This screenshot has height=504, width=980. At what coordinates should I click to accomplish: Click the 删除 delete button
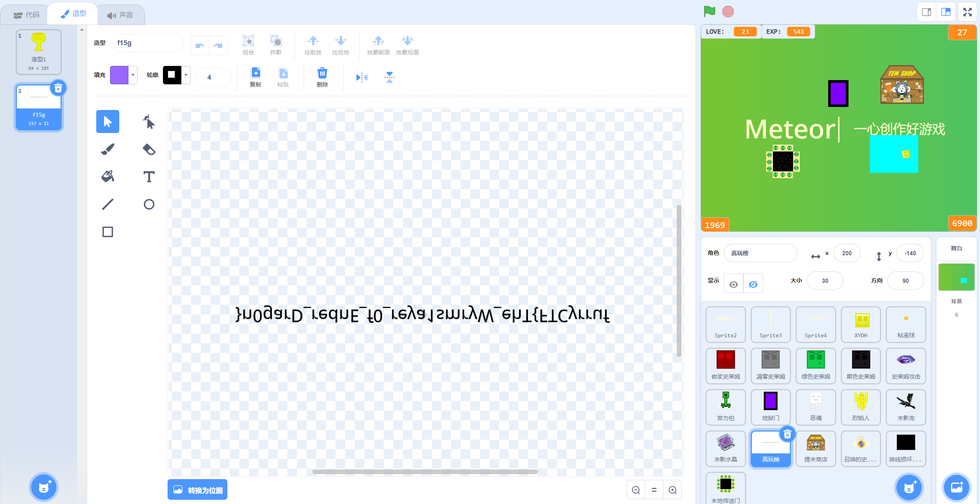(322, 77)
